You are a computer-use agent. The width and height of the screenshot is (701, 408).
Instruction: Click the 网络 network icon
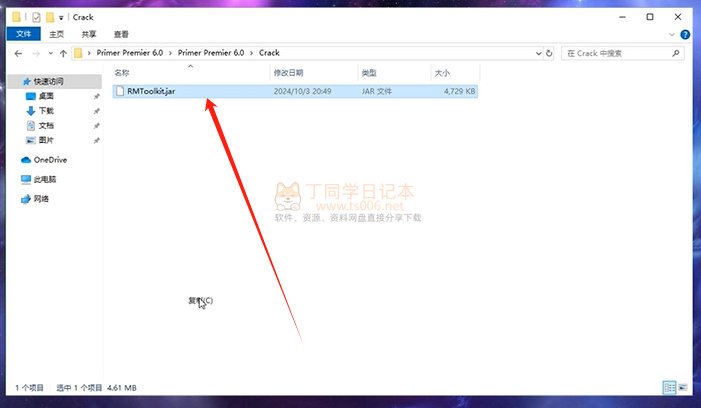26,199
